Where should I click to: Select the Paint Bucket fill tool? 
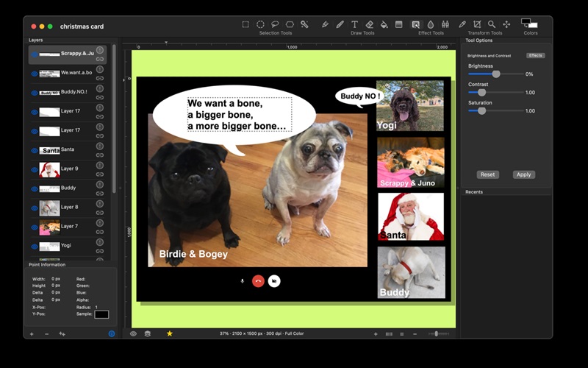[x=384, y=24]
